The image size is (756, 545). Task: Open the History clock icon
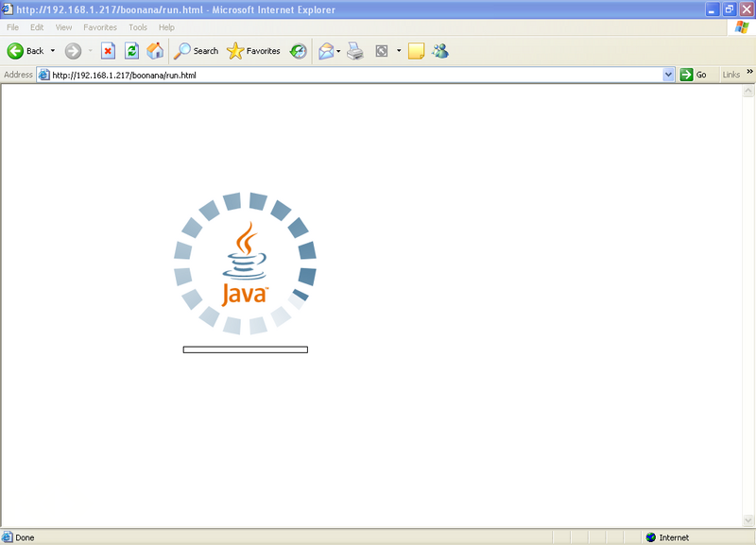299,51
